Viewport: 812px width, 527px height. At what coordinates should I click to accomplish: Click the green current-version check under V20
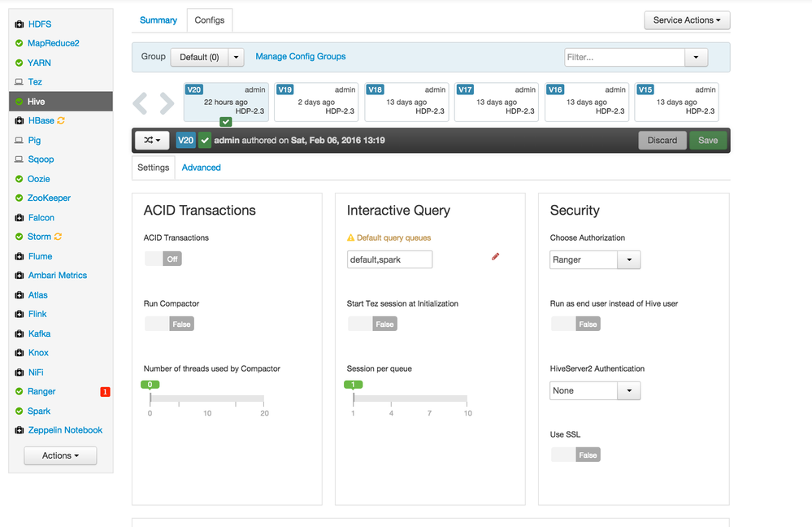click(x=226, y=122)
